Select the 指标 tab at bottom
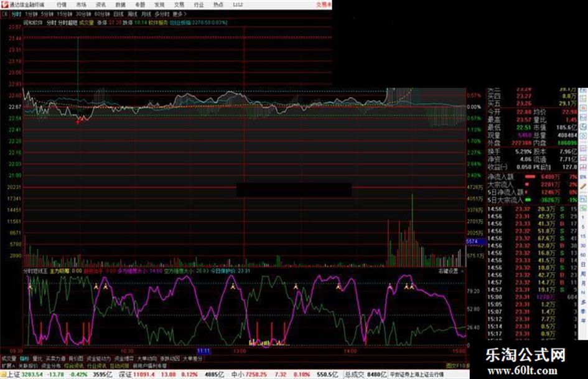 24,358
